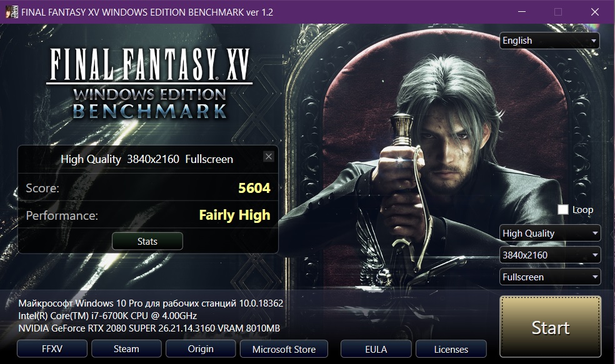Go to the Microsoft Store button
The image size is (615, 364).
(284, 349)
